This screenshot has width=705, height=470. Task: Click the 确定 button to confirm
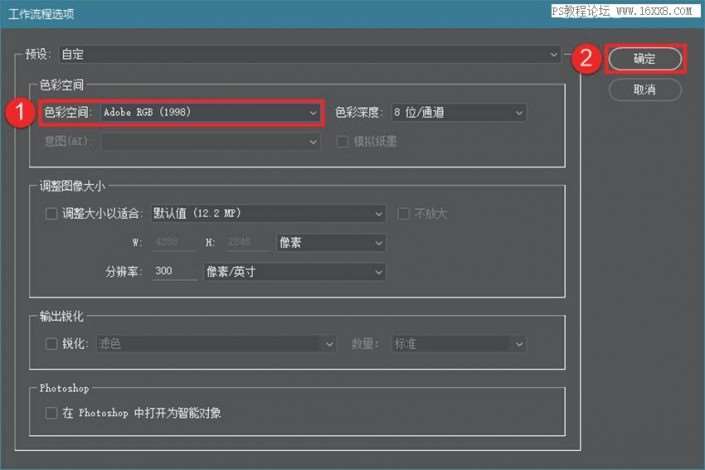tap(645, 59)
